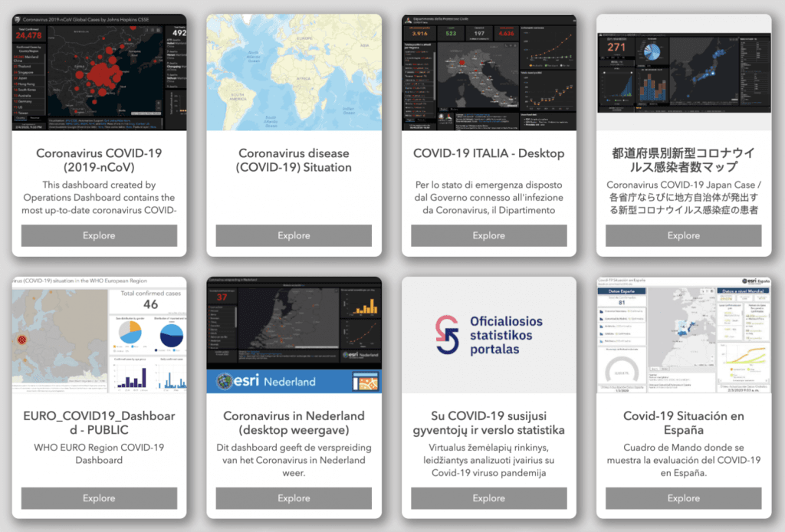Click the description Dit dashboard geeft de verspreiding

click(294, 461)
